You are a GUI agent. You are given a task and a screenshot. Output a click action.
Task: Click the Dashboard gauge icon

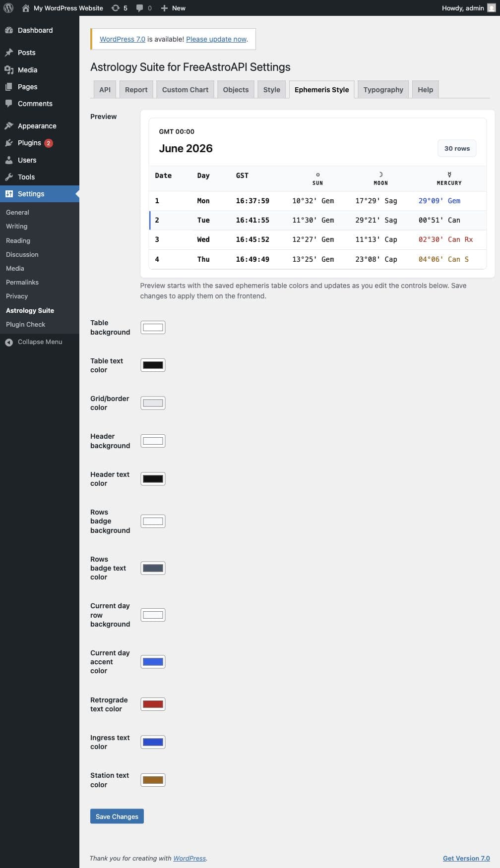pos(9,30)
